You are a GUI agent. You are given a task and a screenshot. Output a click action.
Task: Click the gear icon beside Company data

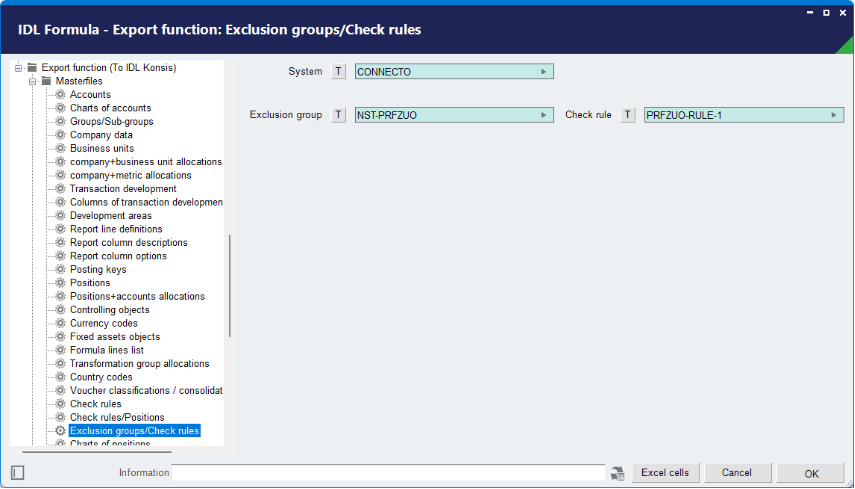(61, 135)
